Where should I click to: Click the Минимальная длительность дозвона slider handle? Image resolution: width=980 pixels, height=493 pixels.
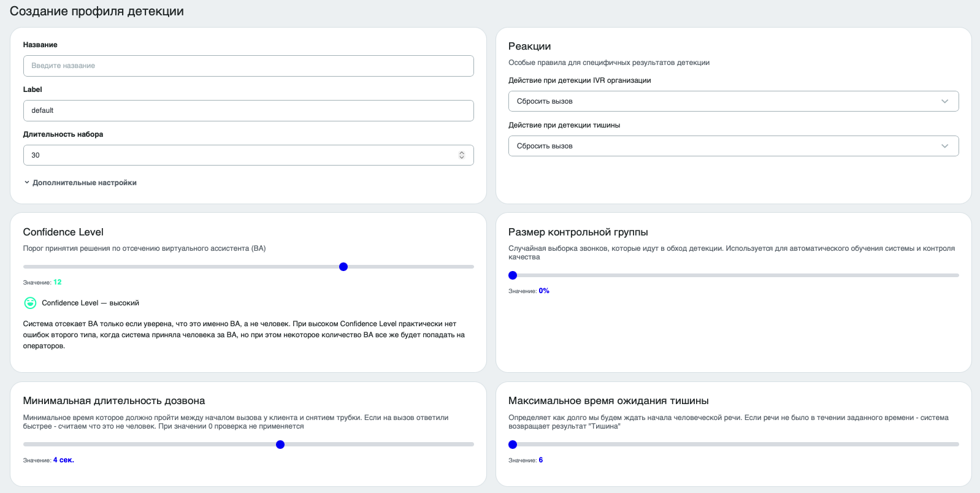[280, 445]
